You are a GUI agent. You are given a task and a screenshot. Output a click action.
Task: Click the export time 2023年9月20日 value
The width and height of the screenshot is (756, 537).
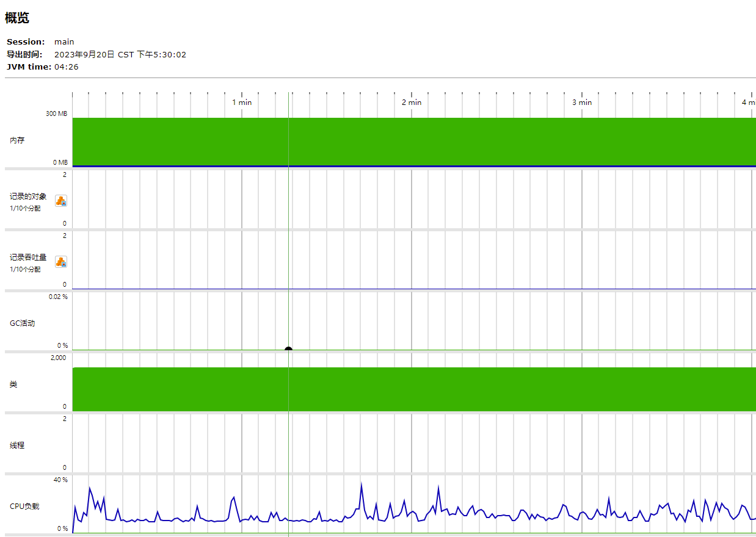[x=120, y=54]
